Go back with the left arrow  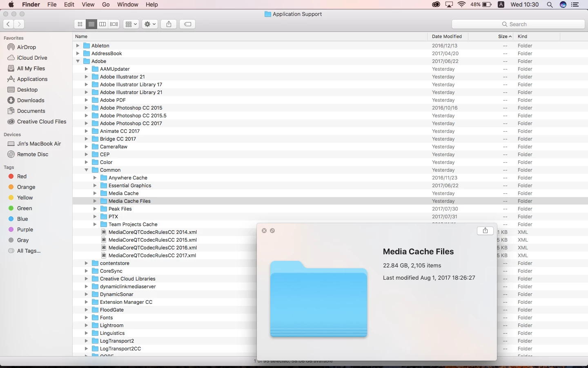click(x=8, y=24)
